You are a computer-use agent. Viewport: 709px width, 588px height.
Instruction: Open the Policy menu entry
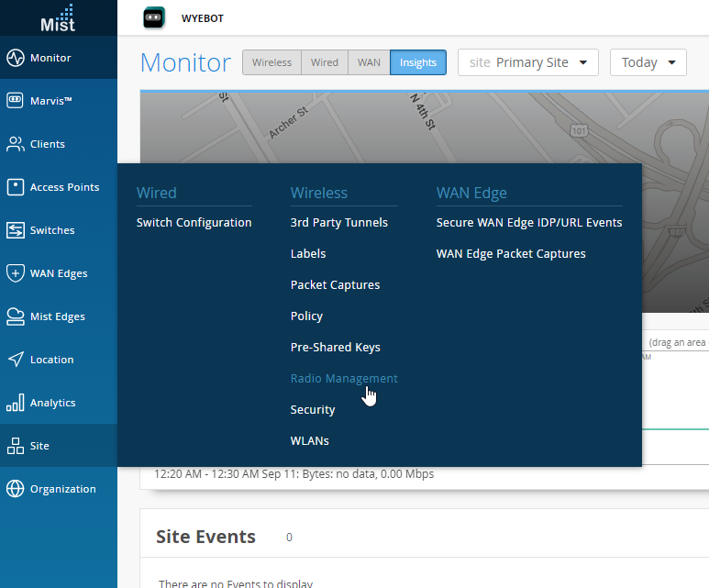coord(306,316)
